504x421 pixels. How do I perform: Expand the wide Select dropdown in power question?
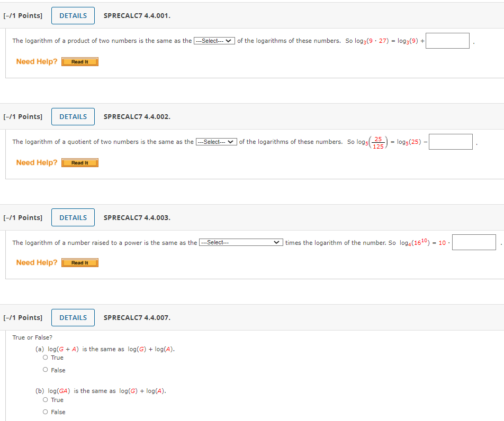tap(241, 243)
